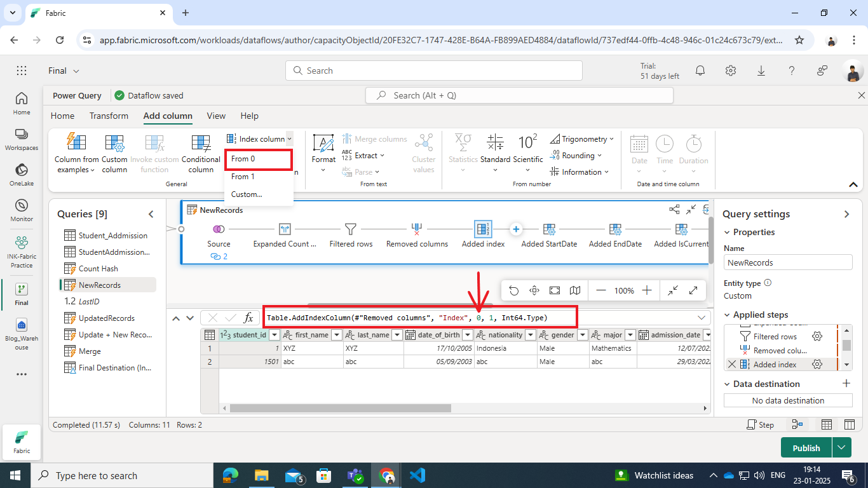Select the Added StartDate step in diagram
The height and width of the screenshot is (488, 868).
[549, 234]
